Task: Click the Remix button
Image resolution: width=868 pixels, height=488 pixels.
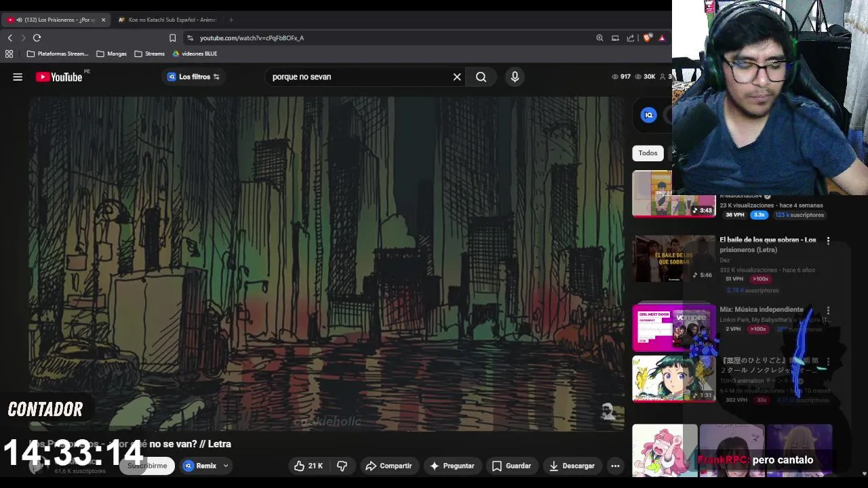Action: (x=199, y=466)
